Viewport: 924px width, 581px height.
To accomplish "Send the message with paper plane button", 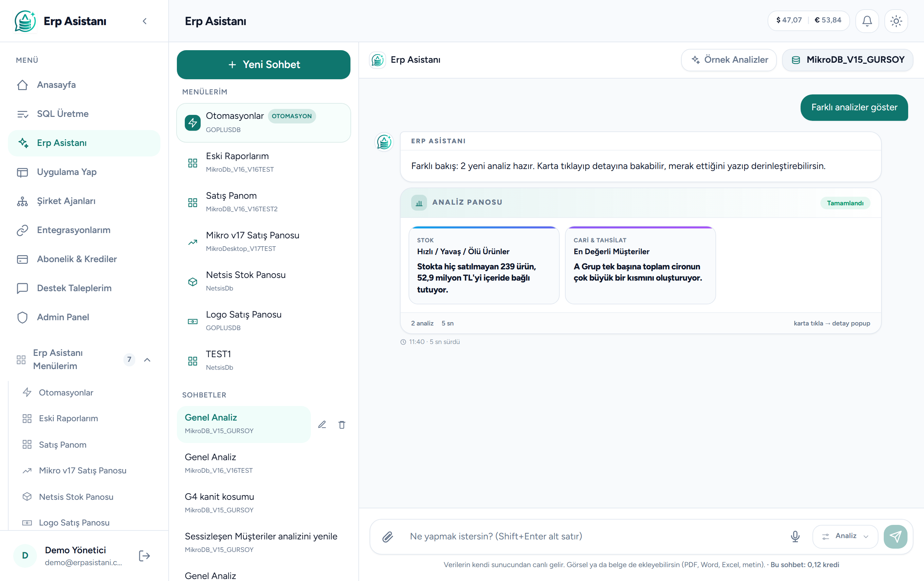I will [895, 537].
